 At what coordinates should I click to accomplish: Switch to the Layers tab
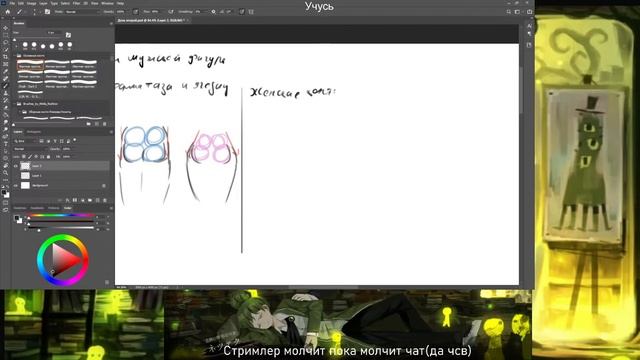[x=18, y=132]
